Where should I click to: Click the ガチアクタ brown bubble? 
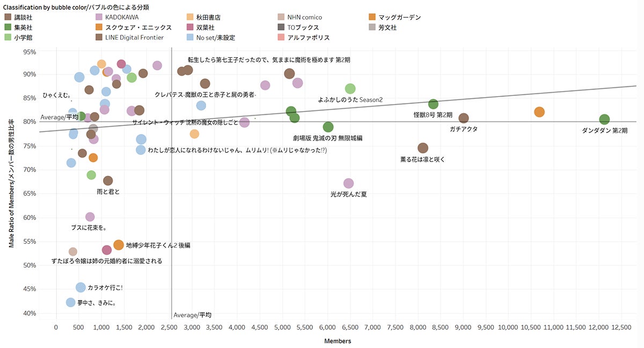pos(464,118)
